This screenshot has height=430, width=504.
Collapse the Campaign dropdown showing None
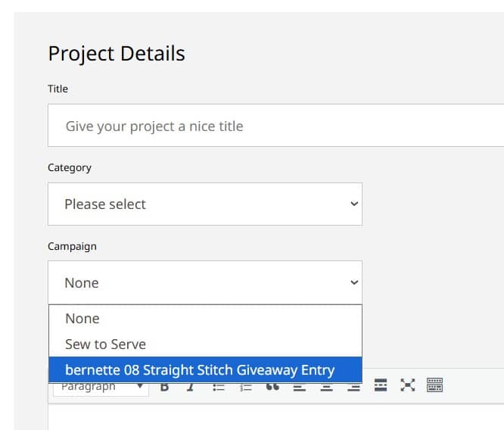pyautogui.click(x=205, y=282)
